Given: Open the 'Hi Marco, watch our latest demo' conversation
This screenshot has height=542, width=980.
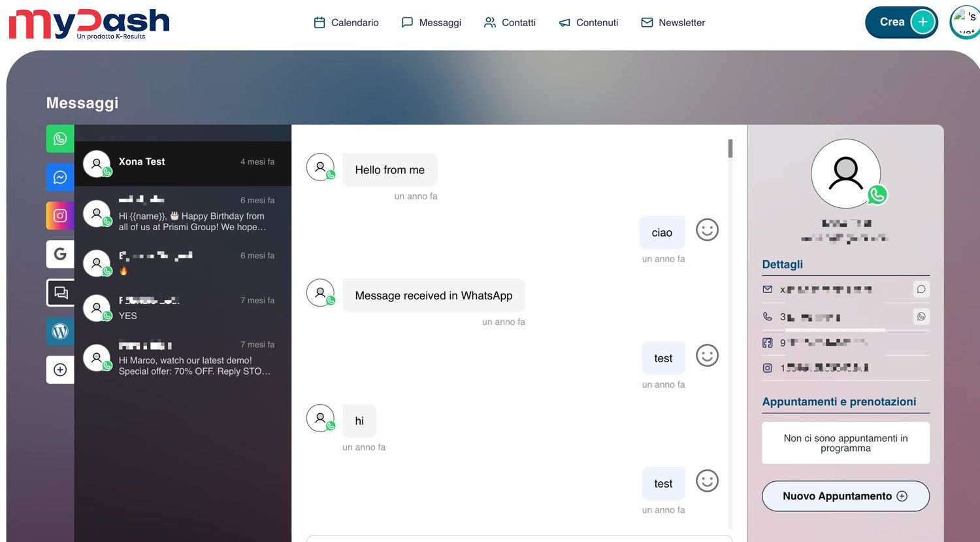Looking at the screenshot, I should pos(183,358).
